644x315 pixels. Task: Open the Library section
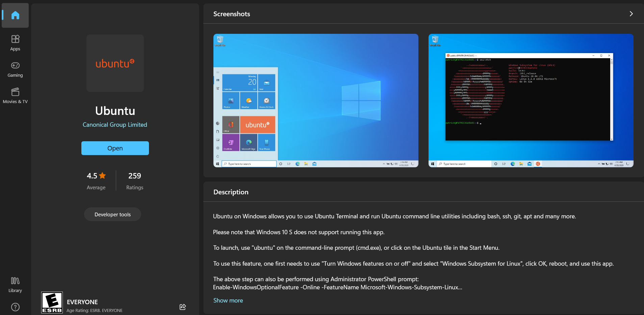[x=15, y=285]
